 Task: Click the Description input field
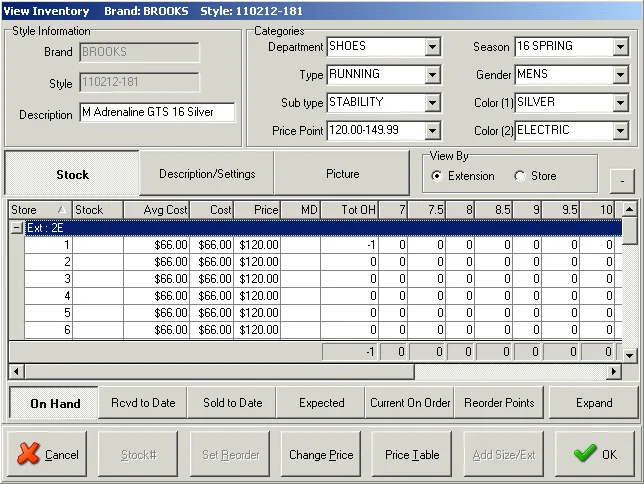pos(157,112)
